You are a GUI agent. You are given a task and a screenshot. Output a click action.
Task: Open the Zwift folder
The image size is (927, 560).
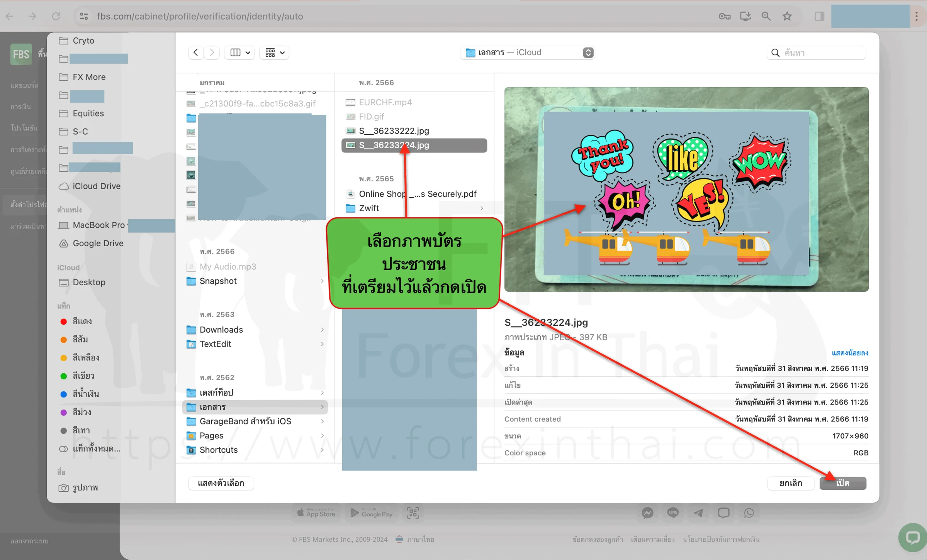[x=414, y=208]
